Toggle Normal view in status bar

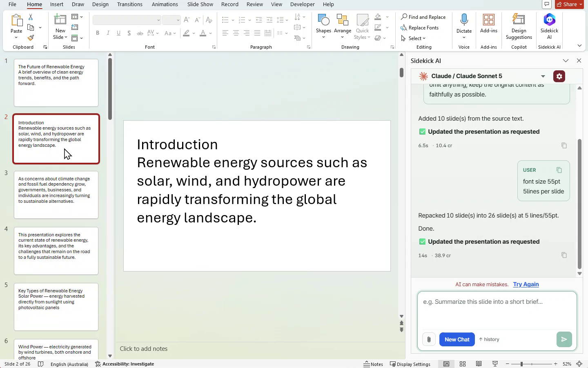[x=446, y=364]
